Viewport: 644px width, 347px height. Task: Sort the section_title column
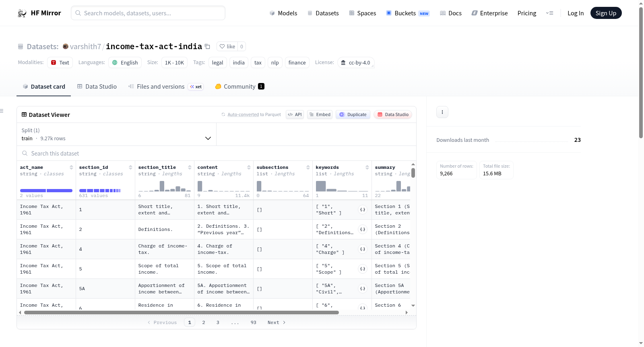(x=190, y=167)
